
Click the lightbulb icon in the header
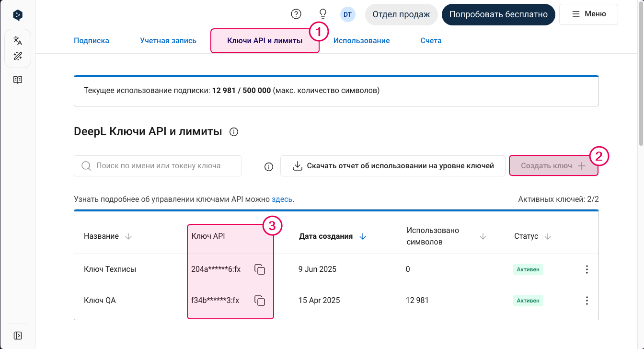pyautogui.click(x=322, y=14)
